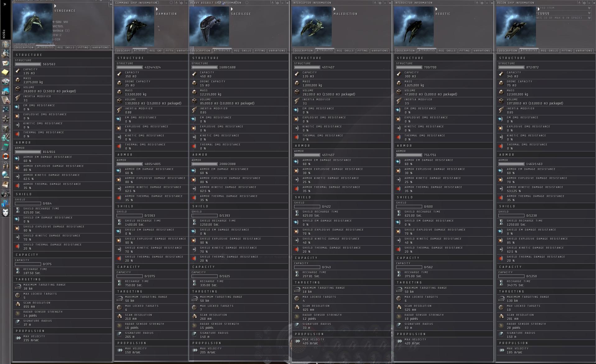Click Curse shield bar 0/1238
Image resolution: width=596 pixels, height=364 pixels.
tap(511, 215)
